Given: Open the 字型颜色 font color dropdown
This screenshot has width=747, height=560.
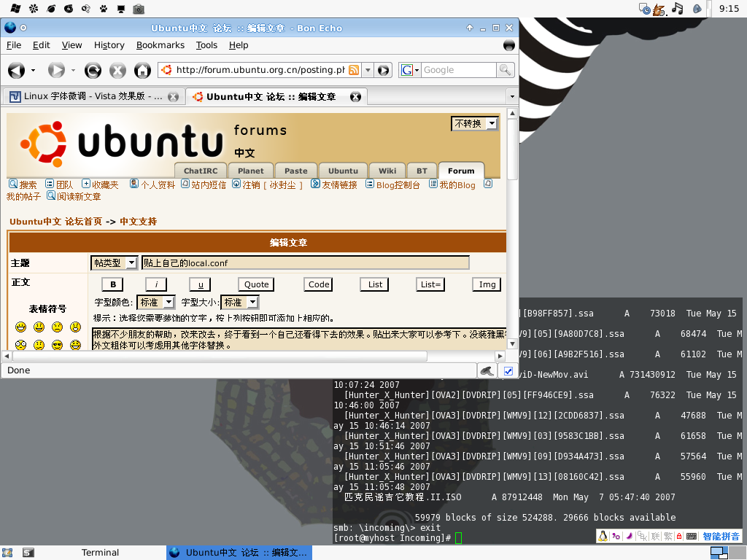Looking at the screenshot, I should pos(156,303).
